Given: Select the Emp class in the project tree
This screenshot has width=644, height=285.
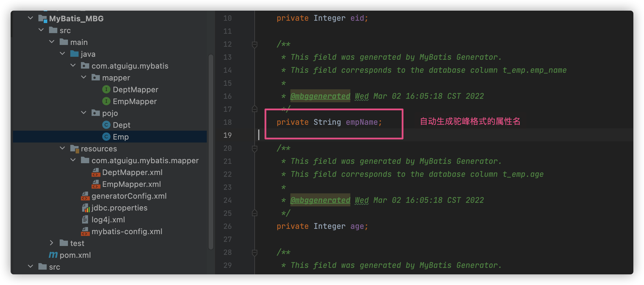Looking at the screenshot, I should coord(121,137).
